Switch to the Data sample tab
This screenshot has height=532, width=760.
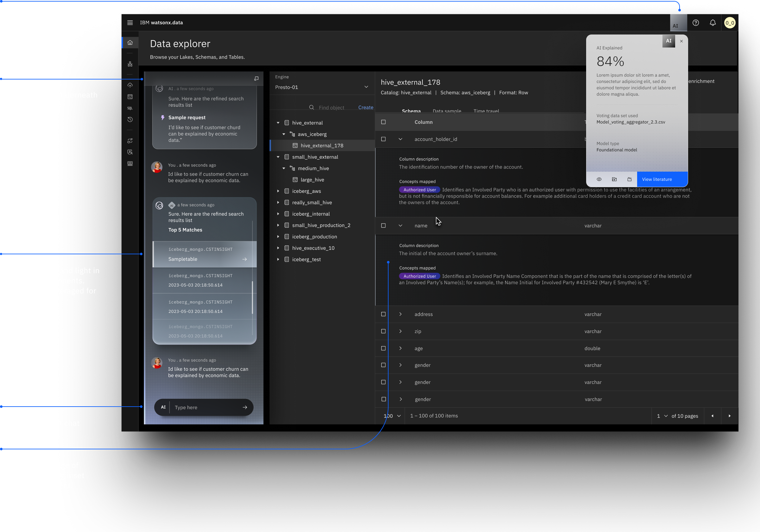click(x=446, y=111)
